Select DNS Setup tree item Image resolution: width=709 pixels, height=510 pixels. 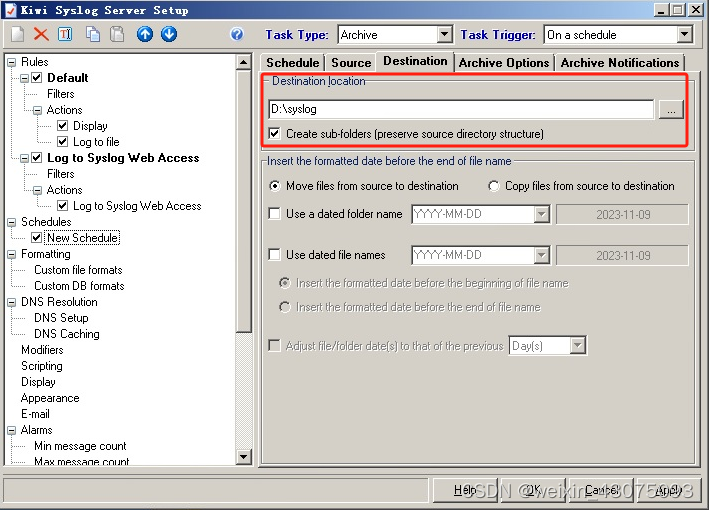tap(61, 318)
